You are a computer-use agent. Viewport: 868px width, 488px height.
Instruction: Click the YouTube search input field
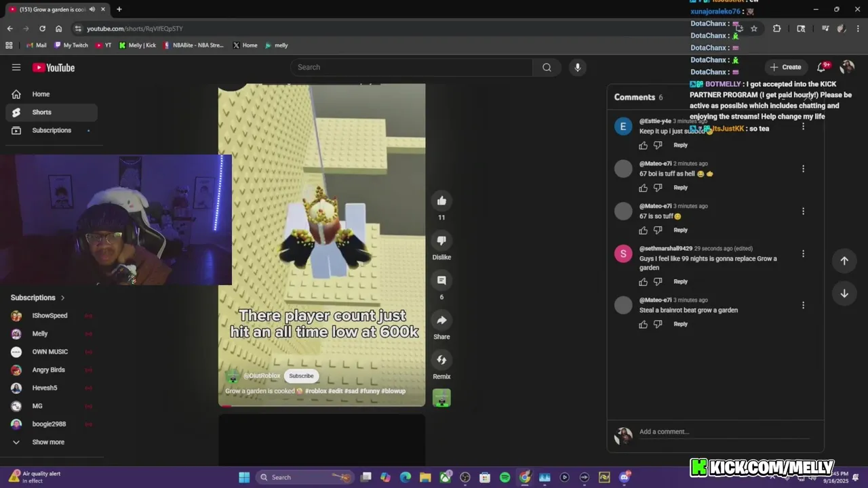pyautogui.click(x=412, y=67)
